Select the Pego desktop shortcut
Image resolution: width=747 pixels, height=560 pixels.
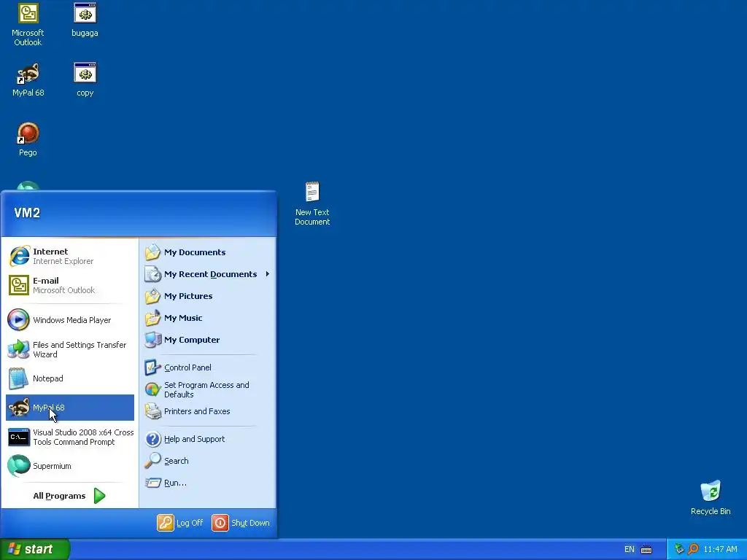click(28, 139)
